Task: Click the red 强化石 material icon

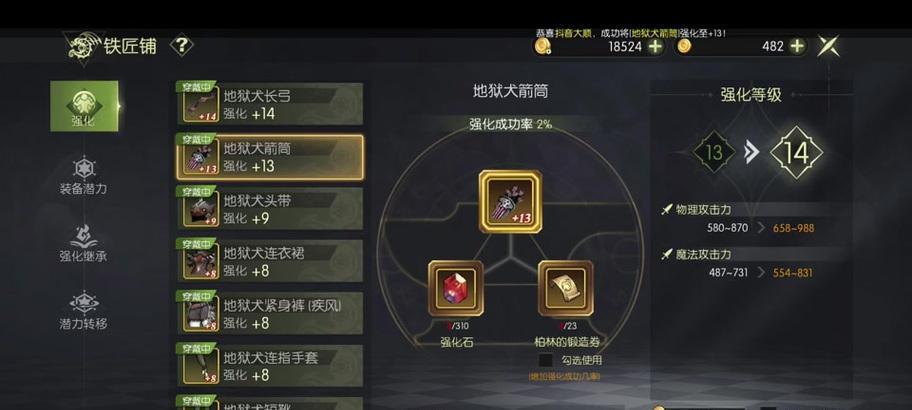Action: click(x=455, y=288)
